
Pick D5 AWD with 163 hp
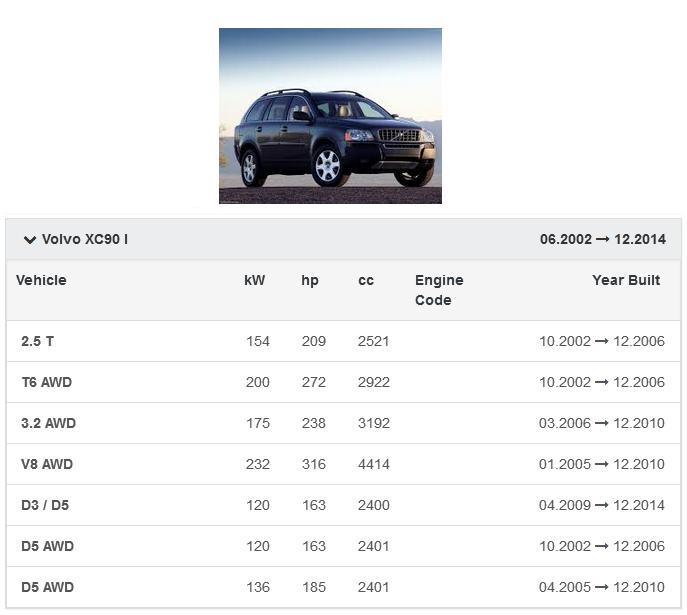pyautogui.click(x=48, y=546)
